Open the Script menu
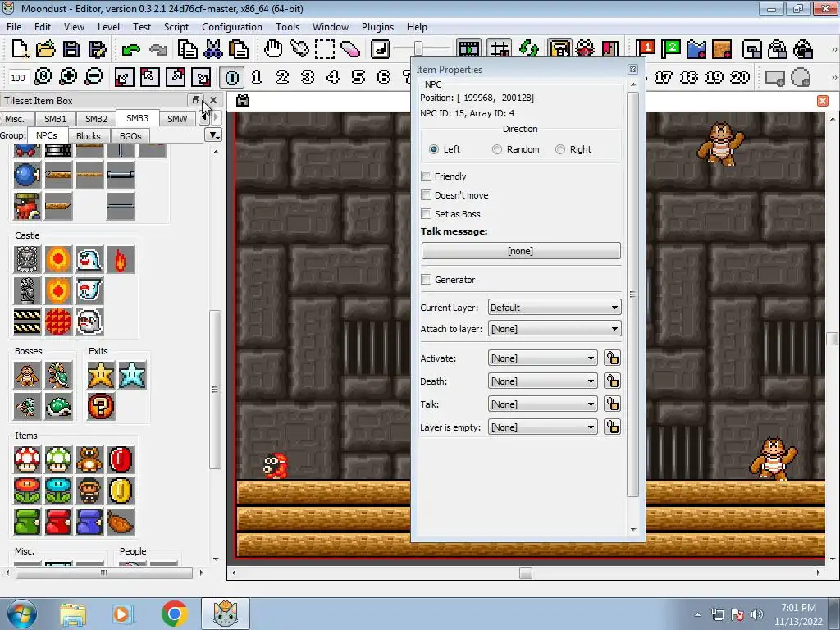This screenshot has width=840, height=630. pyautogui.click(x=176, y=27)
